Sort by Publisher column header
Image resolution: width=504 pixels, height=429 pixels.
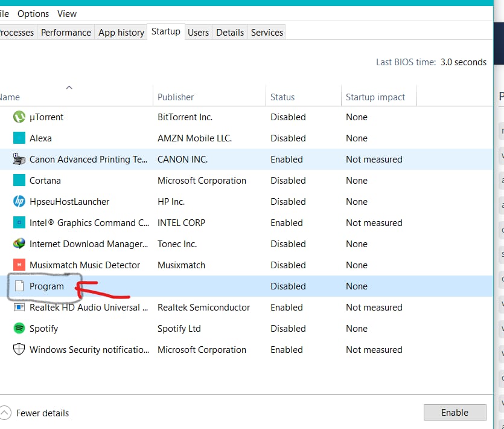click(x=209, y=97)
